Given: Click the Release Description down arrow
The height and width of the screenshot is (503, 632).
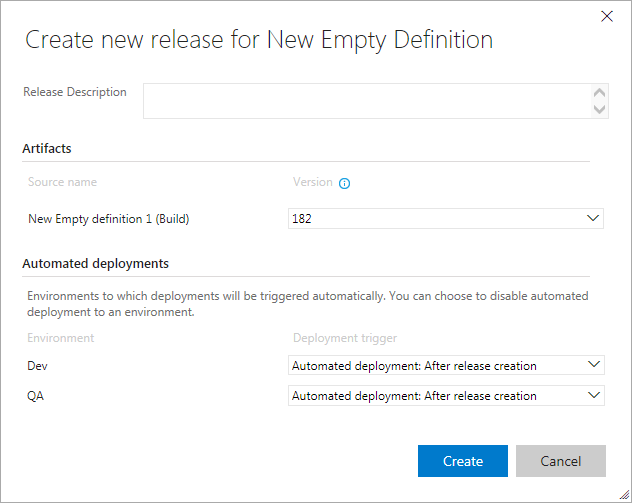Looking at the screenshot, I should (x=600, y=109).
